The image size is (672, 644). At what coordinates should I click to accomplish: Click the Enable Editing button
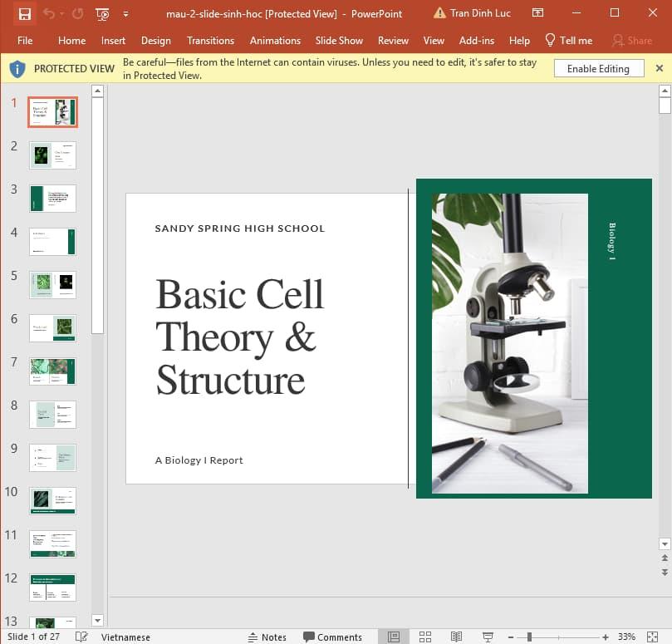pos(598,68)
